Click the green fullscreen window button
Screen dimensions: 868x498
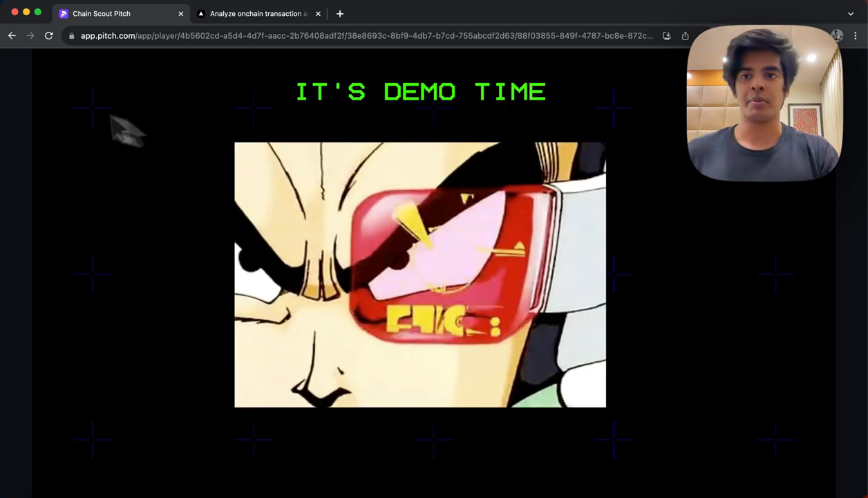38,12
